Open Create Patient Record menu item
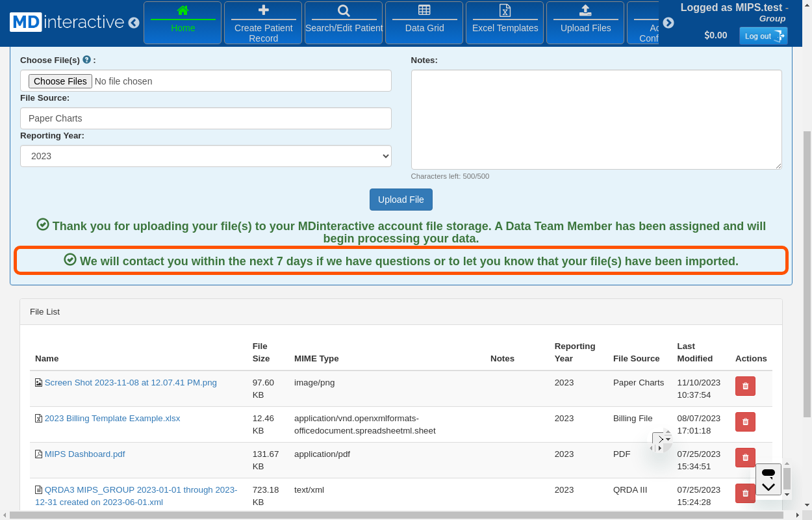Image resolution: width=812 pixels, height=520 pixels. click(x=263, y=23)
